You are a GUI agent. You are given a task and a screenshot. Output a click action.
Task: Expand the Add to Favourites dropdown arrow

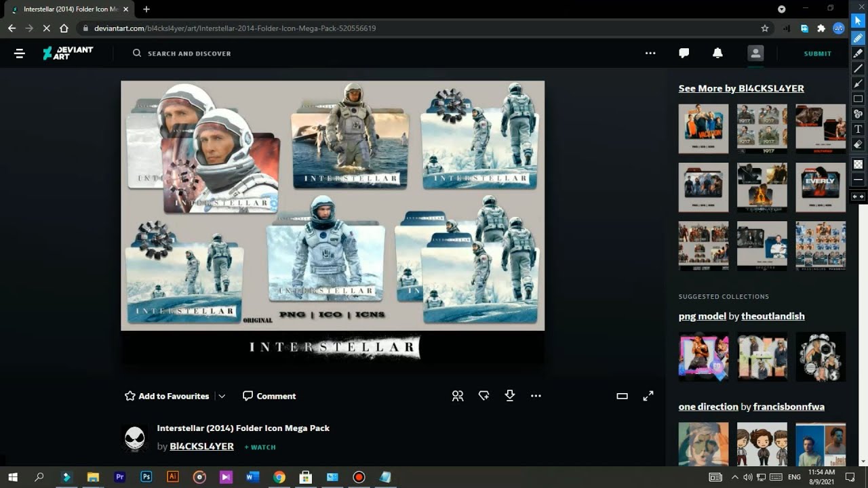(x=222, y=396)
